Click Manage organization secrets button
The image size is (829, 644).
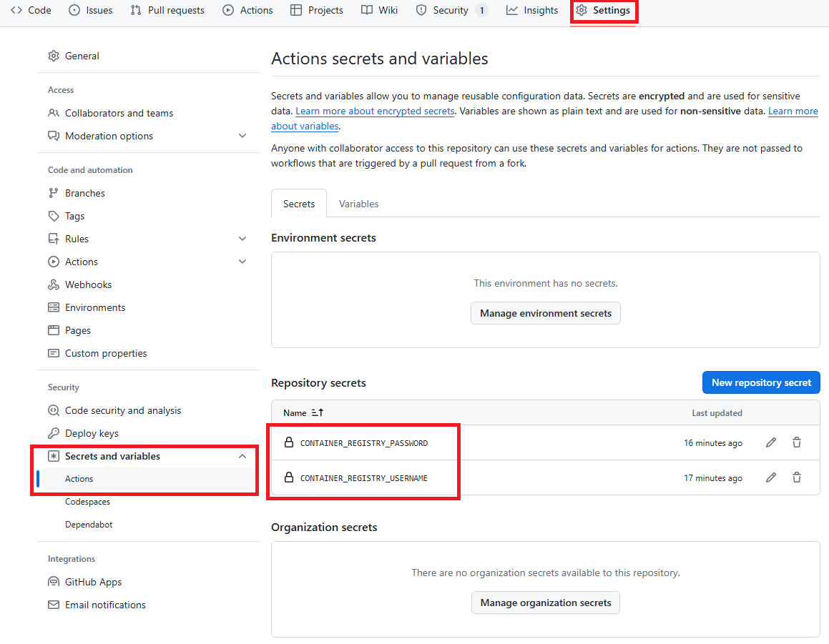pos(546,603)
